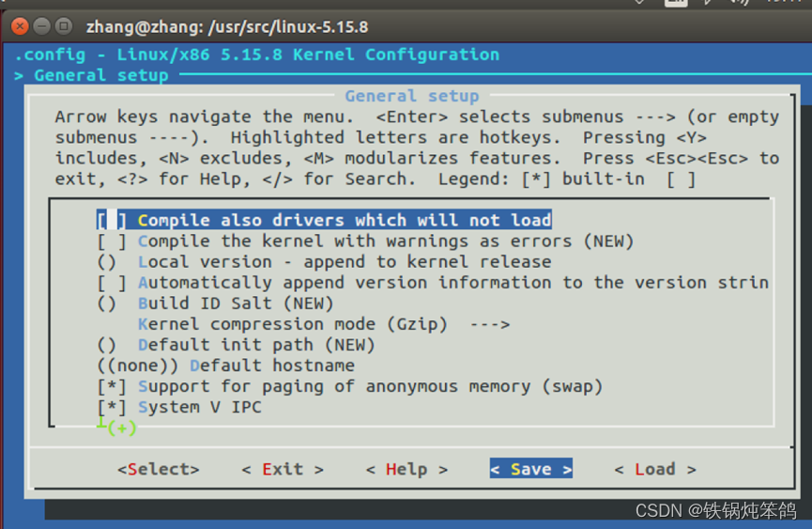Toggle 'Compile the kernel with warnings as errors' checkbox
Screen dimensions: 812x529
112,241
